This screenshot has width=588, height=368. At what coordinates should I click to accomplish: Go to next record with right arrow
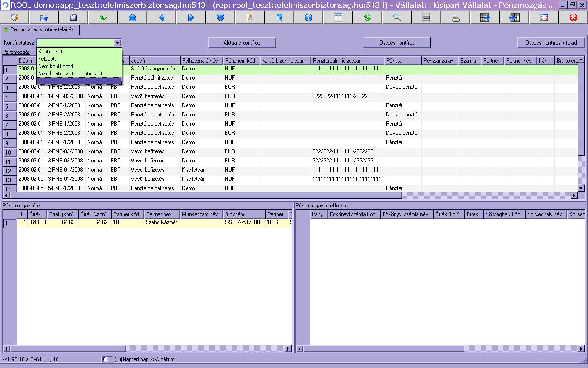point(191,17)
